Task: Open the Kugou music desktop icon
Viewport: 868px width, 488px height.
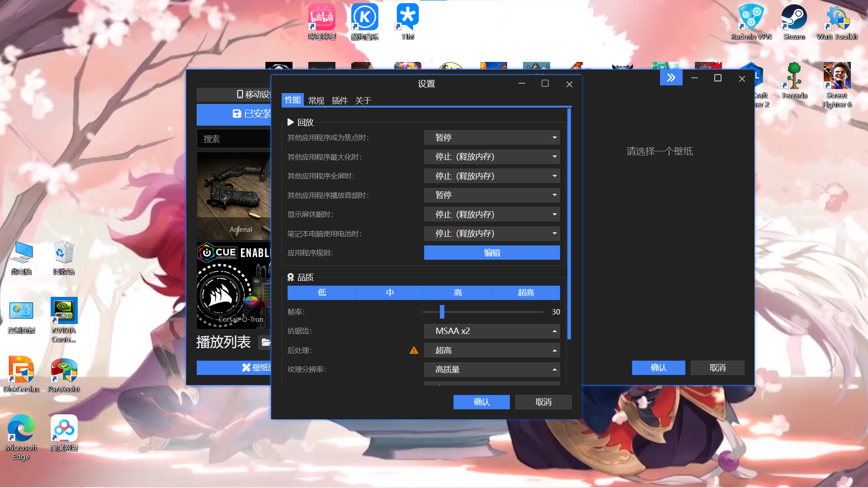Action: (365, 22)
